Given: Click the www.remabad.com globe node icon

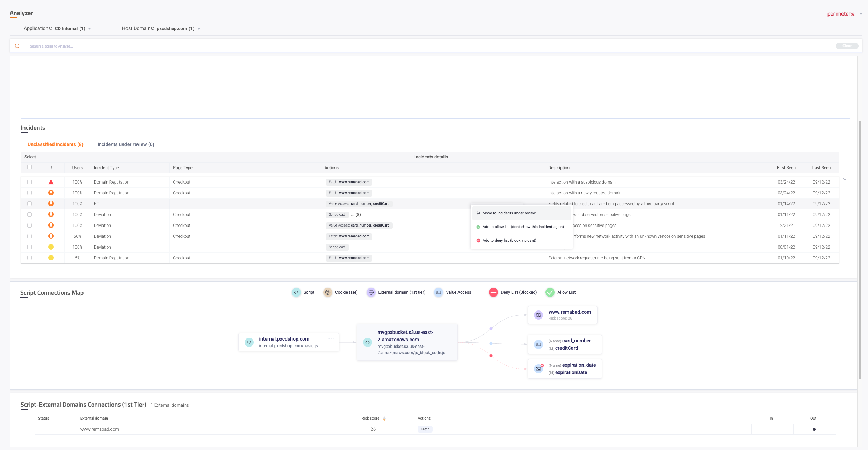Looking at the screenshot, I should click(538, 315).
